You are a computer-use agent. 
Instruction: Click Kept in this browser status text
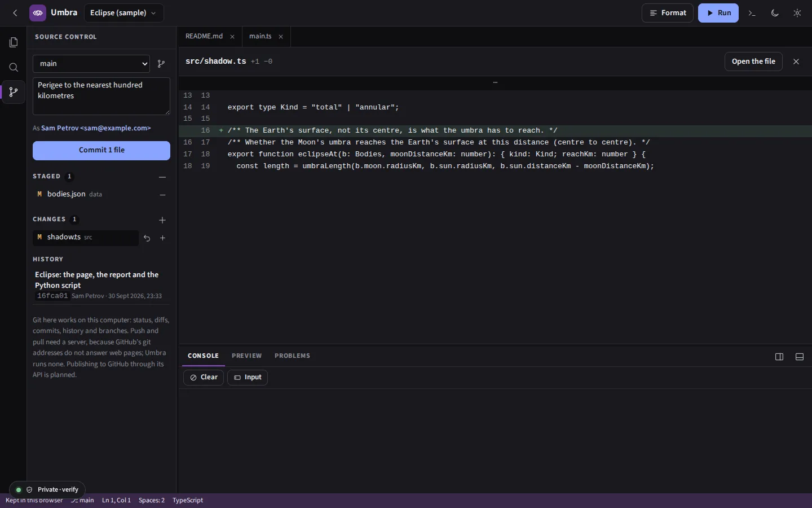[x=34, y=501]
